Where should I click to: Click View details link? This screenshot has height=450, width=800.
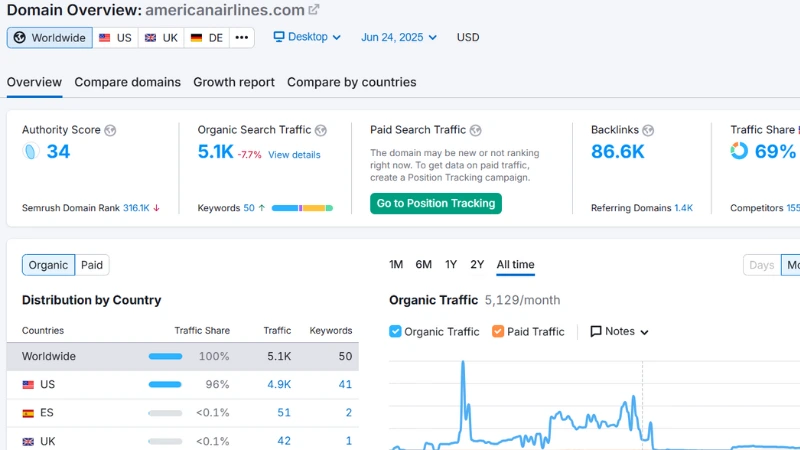294,155
